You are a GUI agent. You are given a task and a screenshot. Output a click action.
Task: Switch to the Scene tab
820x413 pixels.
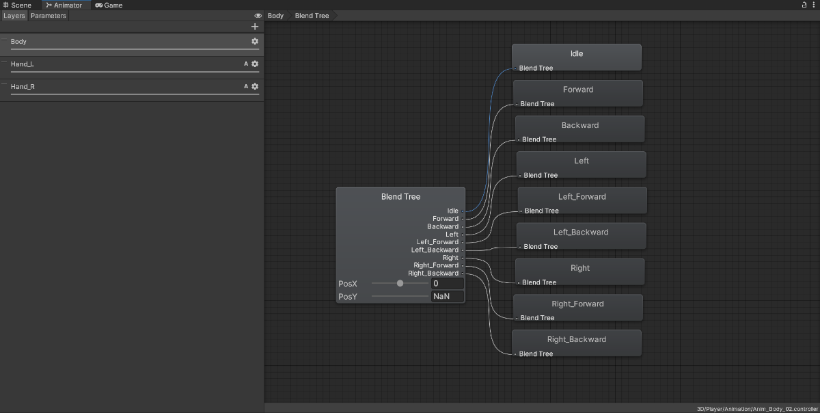click(x=17, y=5)
